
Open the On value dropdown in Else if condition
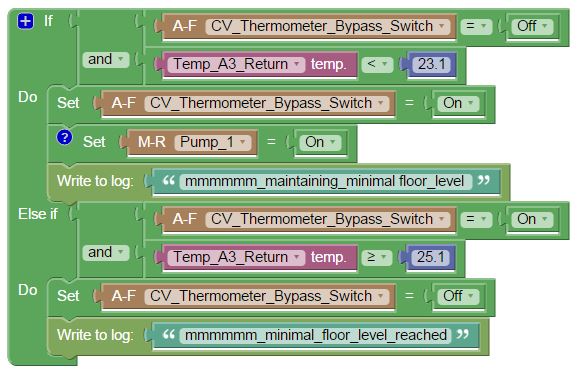click(532, 219)
